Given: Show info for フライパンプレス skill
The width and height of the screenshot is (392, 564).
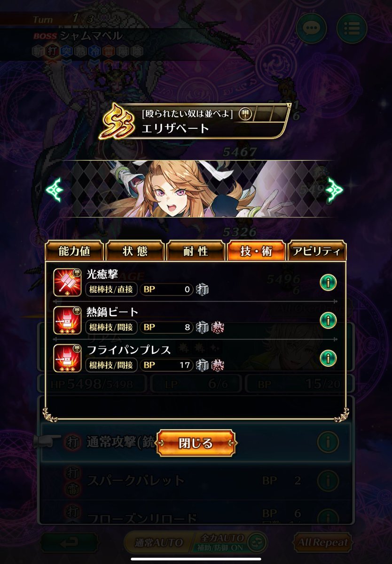Looking at the screenshot, I should point(328,358).
